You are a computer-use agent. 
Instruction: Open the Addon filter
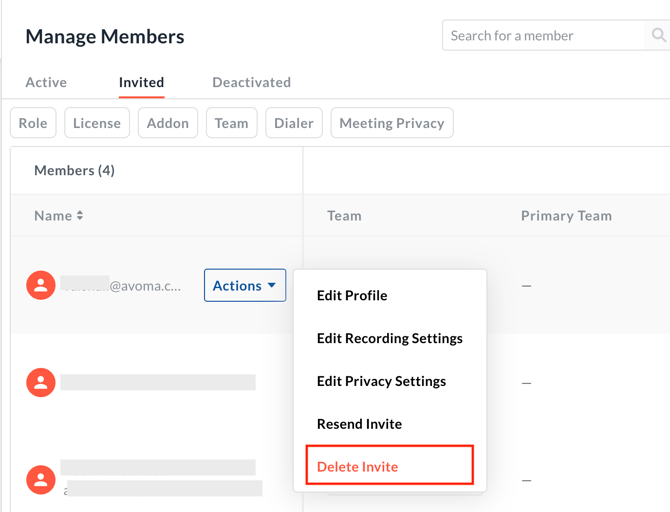point(168,123)
